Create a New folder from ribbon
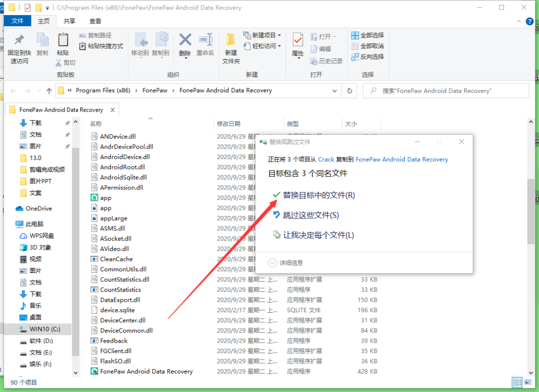The image size is (539, 392). (231, 49)
